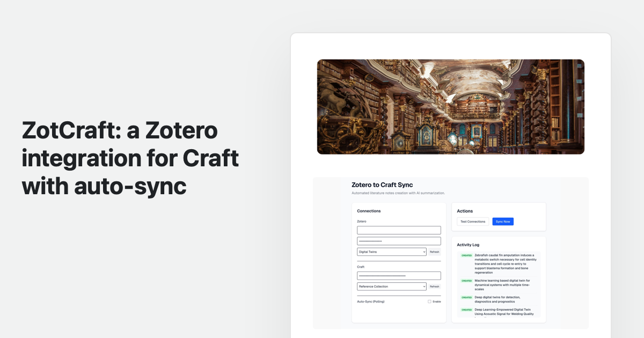Click the masked Zotero API key field
The height and width of the screenshot is (338, 644).
pos(399,241)
